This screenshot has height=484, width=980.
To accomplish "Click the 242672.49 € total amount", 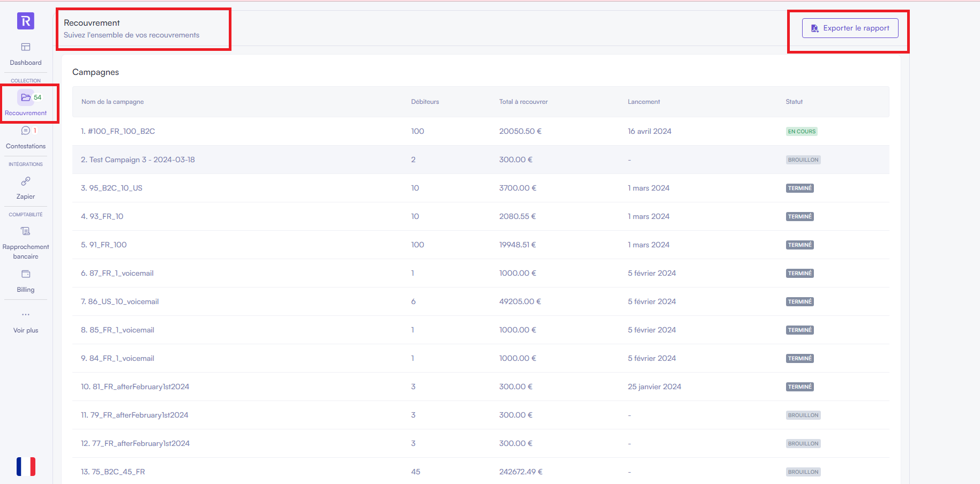I will pyautogui.click(x=521, y=472).
